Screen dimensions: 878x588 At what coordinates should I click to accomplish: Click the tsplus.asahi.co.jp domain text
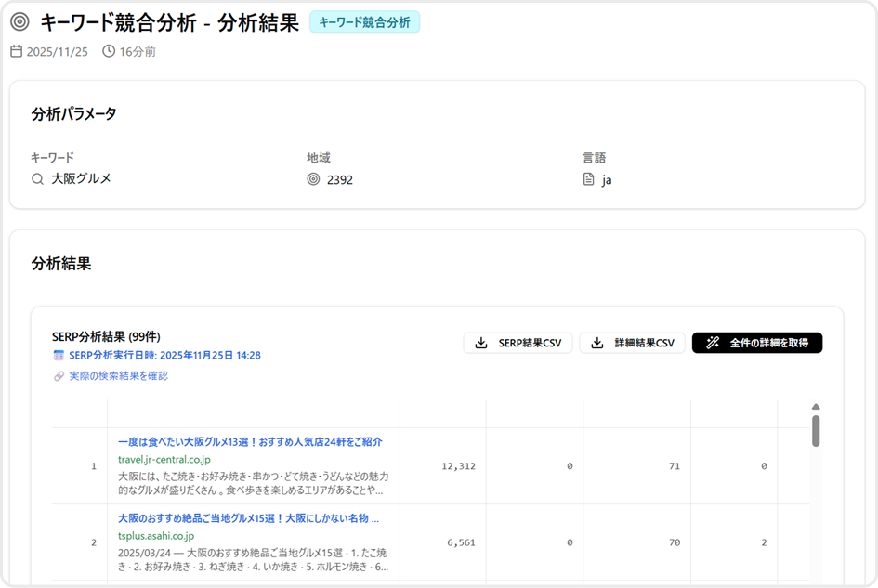tap(156, 536)
